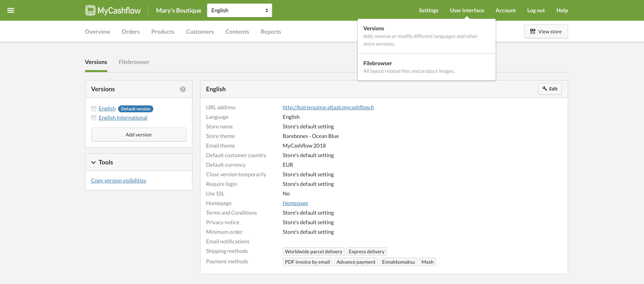Click the Express delivery tag

coord(366,251)
